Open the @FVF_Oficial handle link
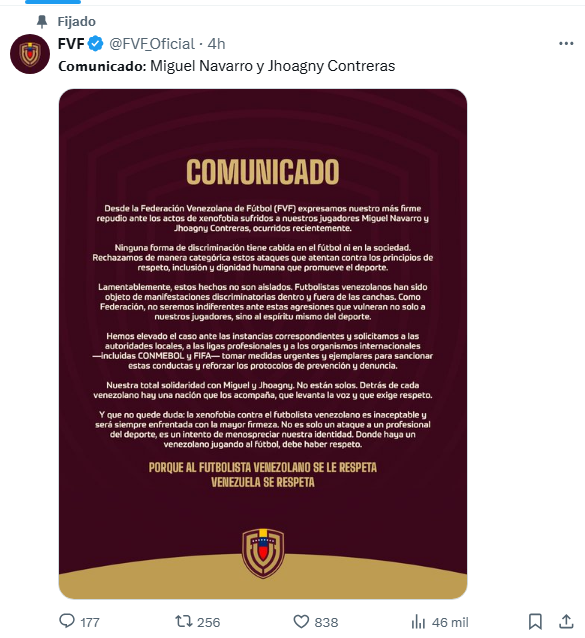Screen dimensions: 585x638 [152, 44]
